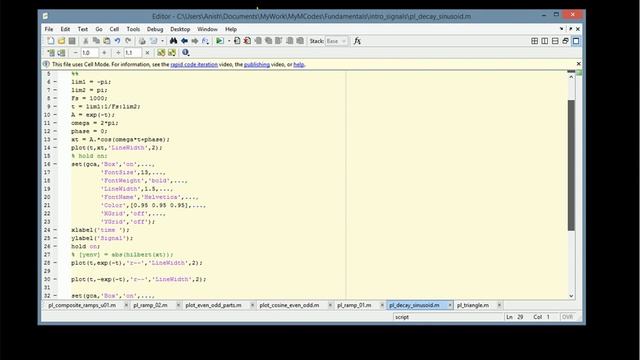Set breakpoint dash on line 14
This screenshot has height=360, width=640.
click(x=55, y=148)
